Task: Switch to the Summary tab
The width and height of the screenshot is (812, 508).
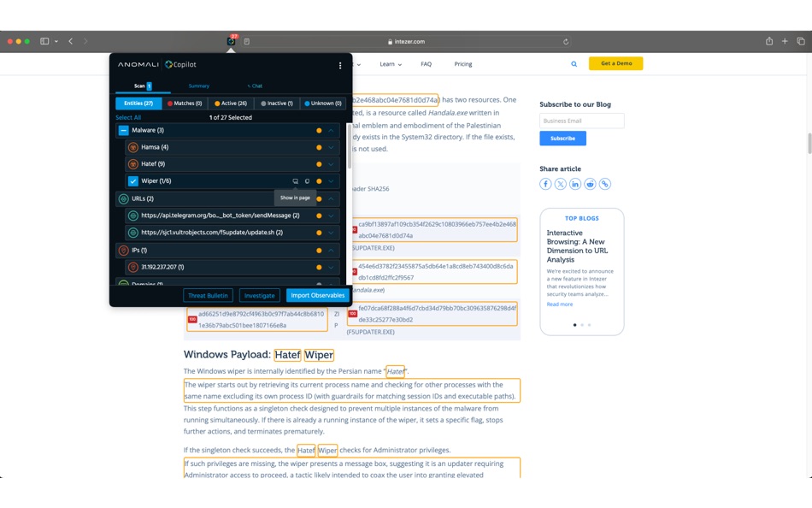Action: click(x=199, y=86)
